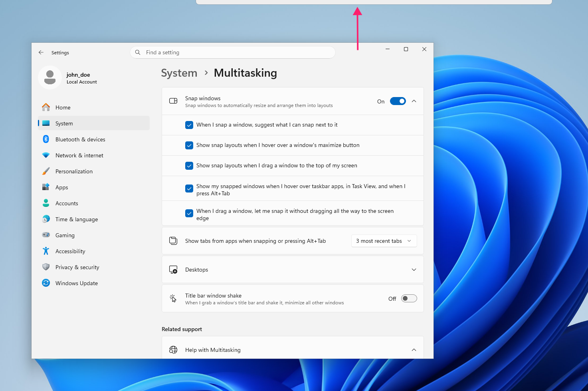Screen dimensions: 588x391
Task: Click the System breadcrumb link
Action: pyautogui.click(x=179, y=73)
